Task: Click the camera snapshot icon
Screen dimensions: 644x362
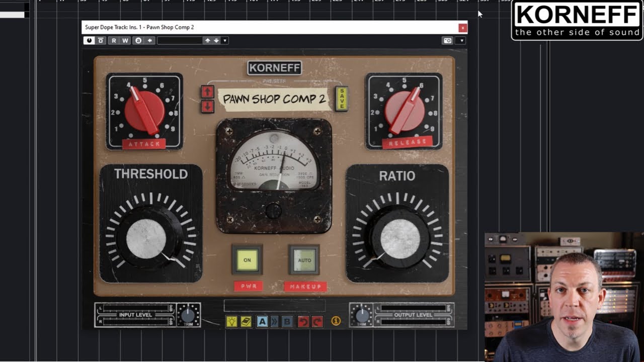Action: point(447,41)
